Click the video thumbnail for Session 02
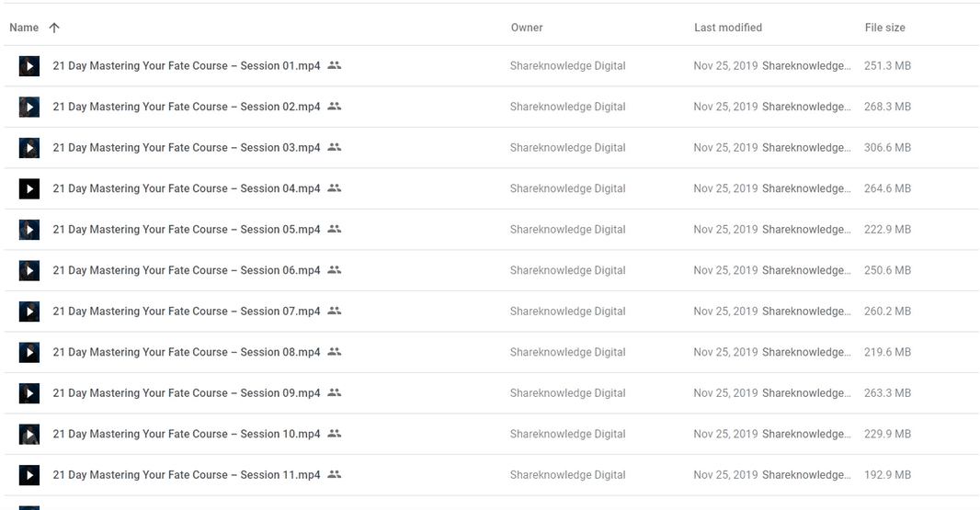The image size is (980, 510). click(x=29, y=107)
